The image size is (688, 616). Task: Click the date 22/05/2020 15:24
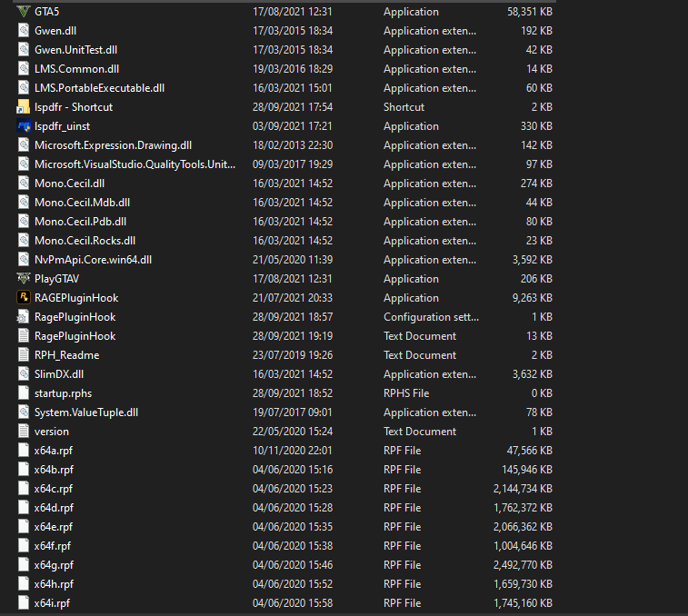tap(293, 432)
